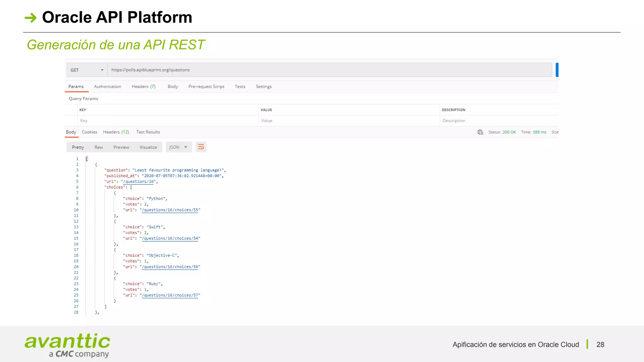Select the request Body tab
The image size is (644, 362).
pos(173,86)
